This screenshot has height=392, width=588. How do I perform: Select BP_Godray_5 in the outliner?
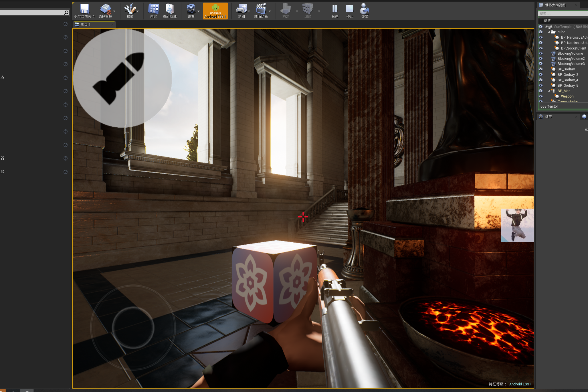tap(568, 86)
